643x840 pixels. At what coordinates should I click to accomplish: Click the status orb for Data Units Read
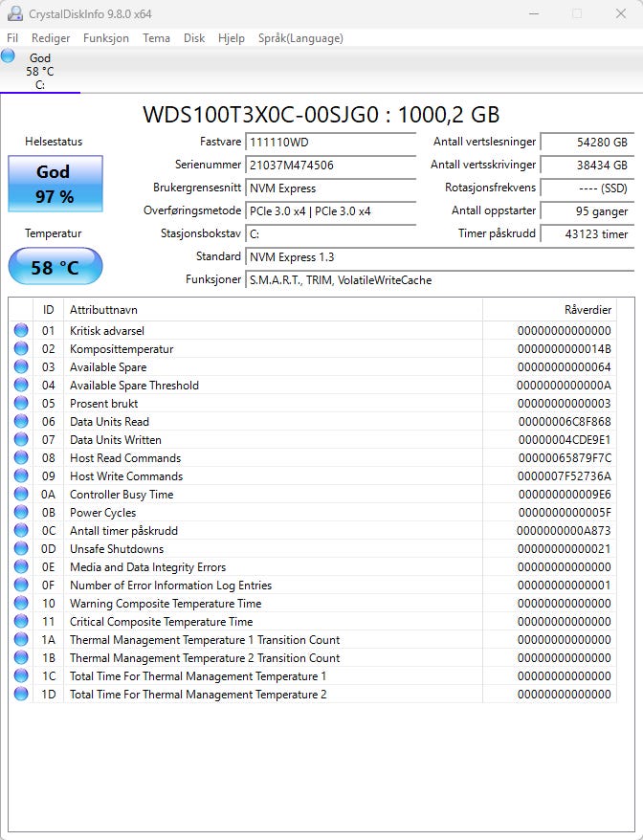21,422
